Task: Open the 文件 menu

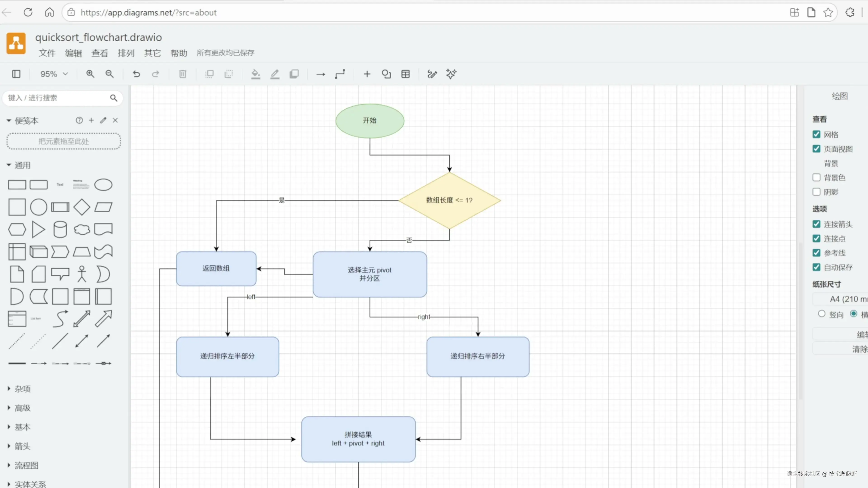Action: (x=47, y=53)
